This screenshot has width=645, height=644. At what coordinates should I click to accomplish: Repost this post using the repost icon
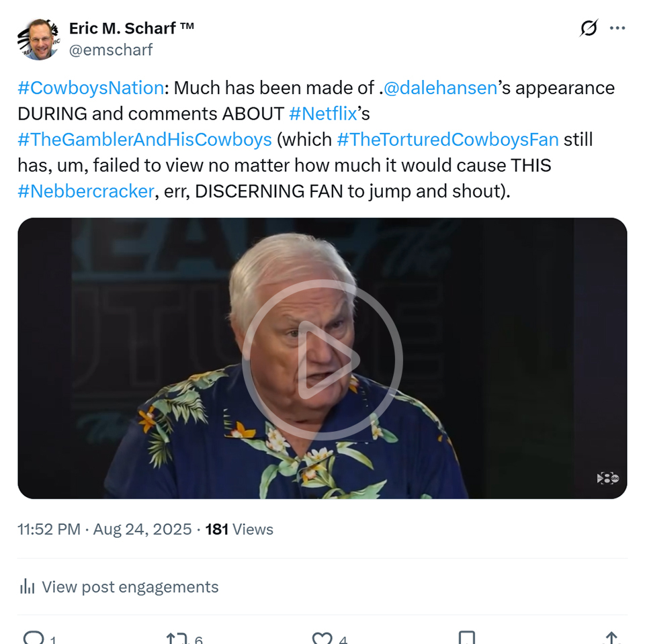pos(176,637)
